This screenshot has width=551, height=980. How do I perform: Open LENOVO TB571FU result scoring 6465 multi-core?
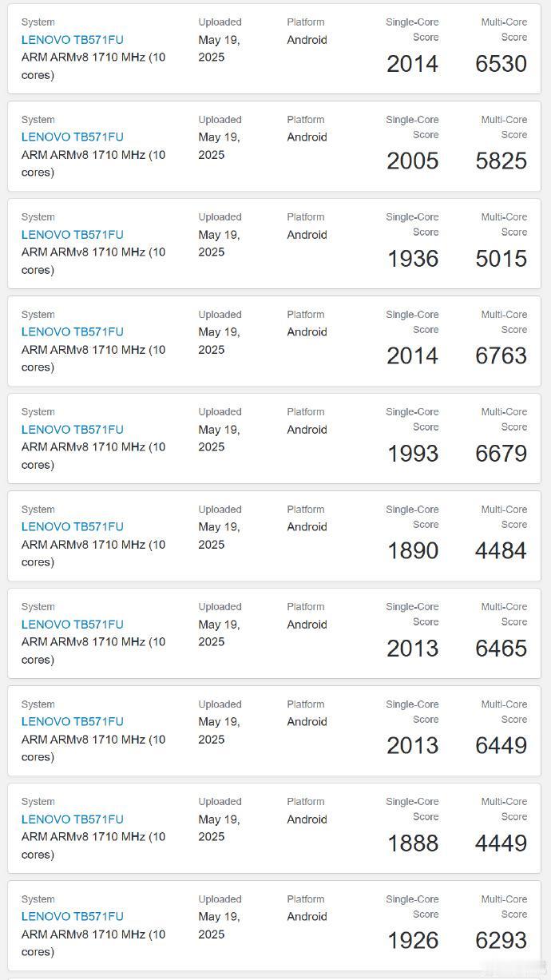(x=72, y=625)
